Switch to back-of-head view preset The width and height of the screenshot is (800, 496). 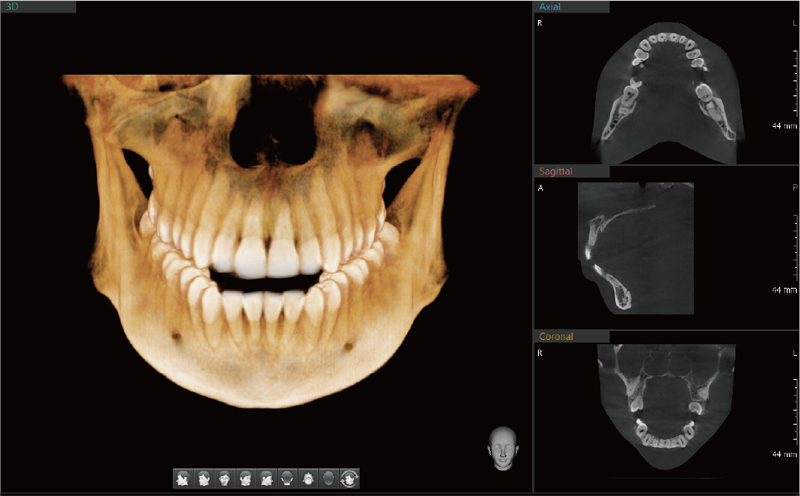pyautogui.click(x=287, y=479)
